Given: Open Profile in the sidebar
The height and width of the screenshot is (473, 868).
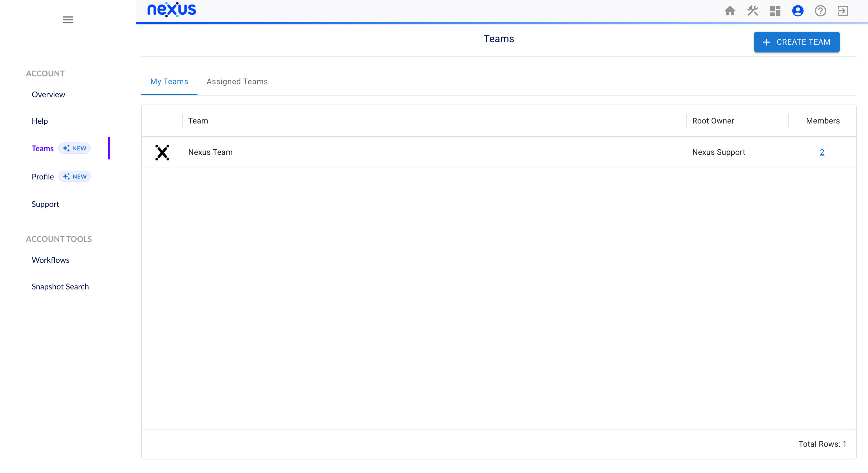Looking at the screenshot, I should (43, 177).
